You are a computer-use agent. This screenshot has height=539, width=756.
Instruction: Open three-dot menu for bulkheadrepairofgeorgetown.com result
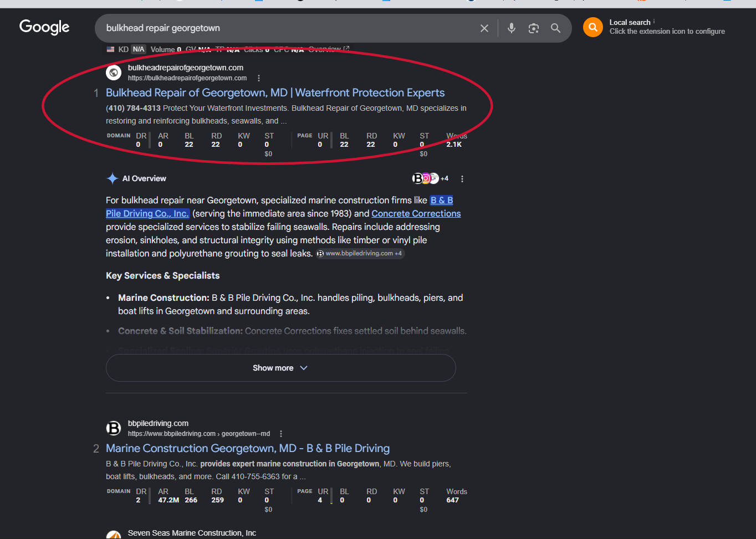(259, 78)
